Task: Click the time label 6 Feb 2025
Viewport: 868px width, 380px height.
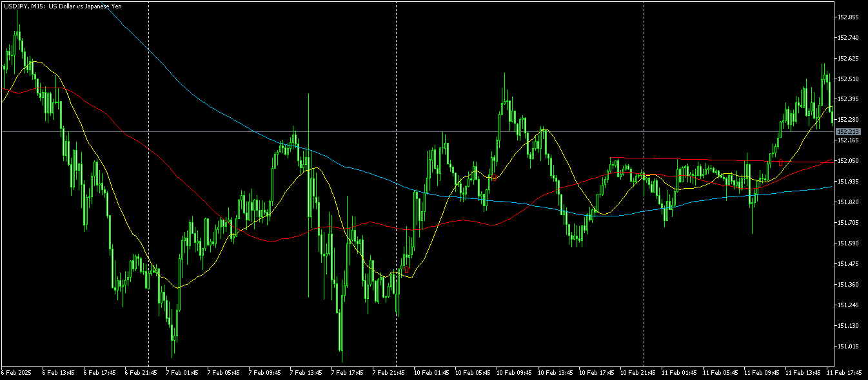Action: click(16, 372)
